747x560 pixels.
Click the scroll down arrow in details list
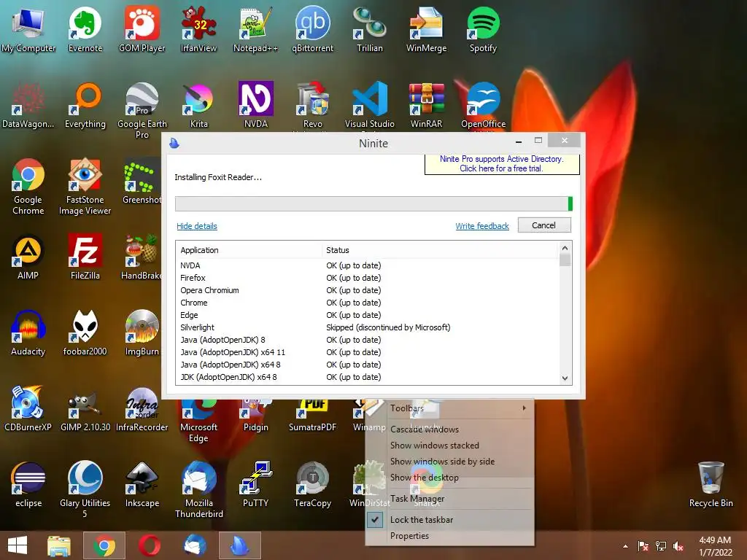click(565, 378)
